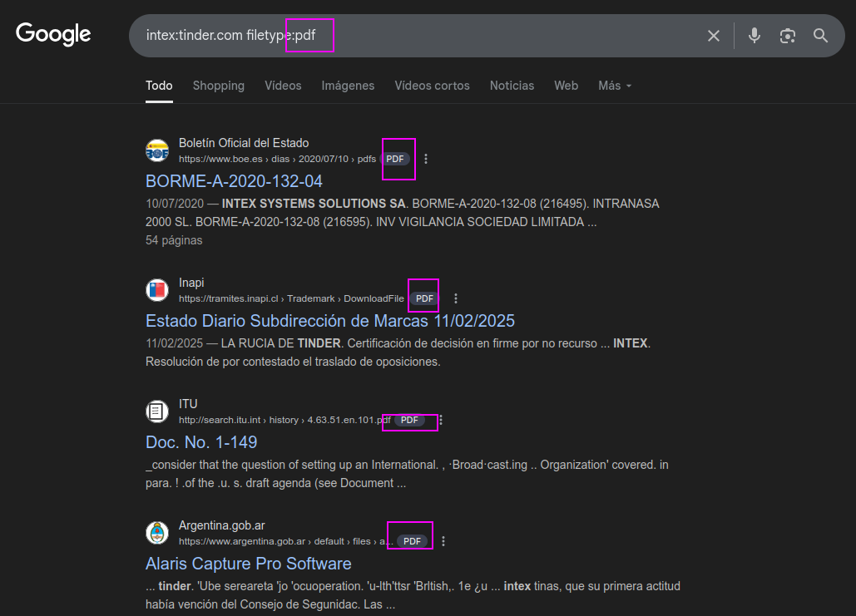Open options menu for Argentina.gob.ar result
The height and width of the screenshot is (616, 856).
coord(443,541)
